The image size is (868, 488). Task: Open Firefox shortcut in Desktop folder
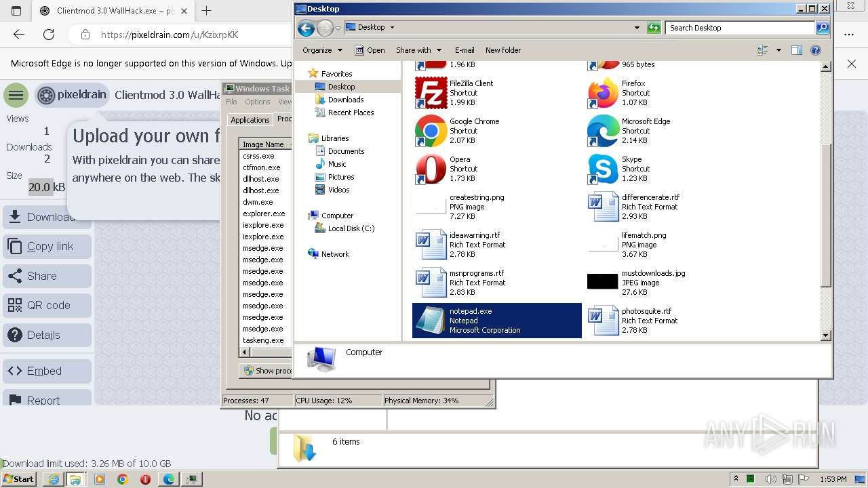click(x=603, y=93)
